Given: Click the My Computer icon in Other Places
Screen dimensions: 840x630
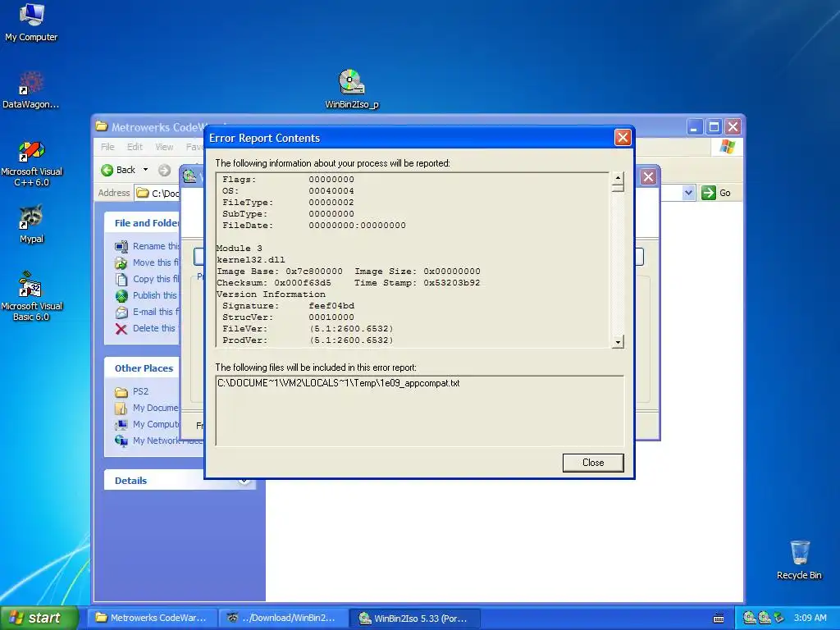Looking at the screenshot, I should click(x=121, y=424).
